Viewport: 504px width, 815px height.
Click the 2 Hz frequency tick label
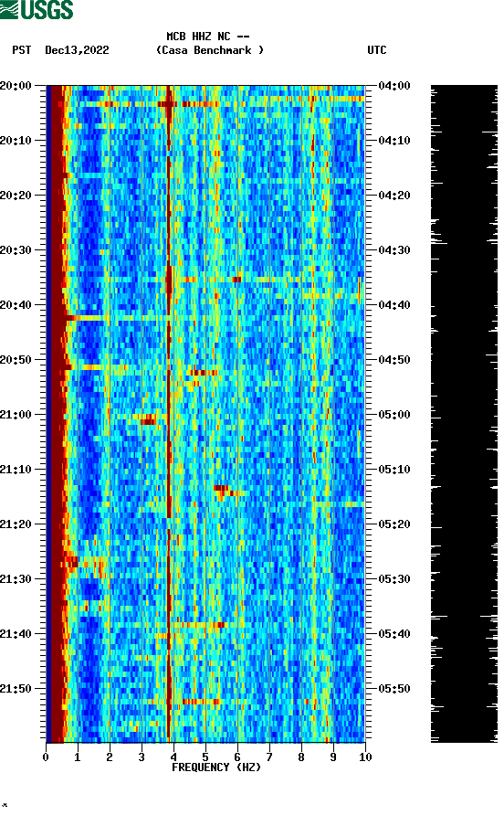coord(110,757)
